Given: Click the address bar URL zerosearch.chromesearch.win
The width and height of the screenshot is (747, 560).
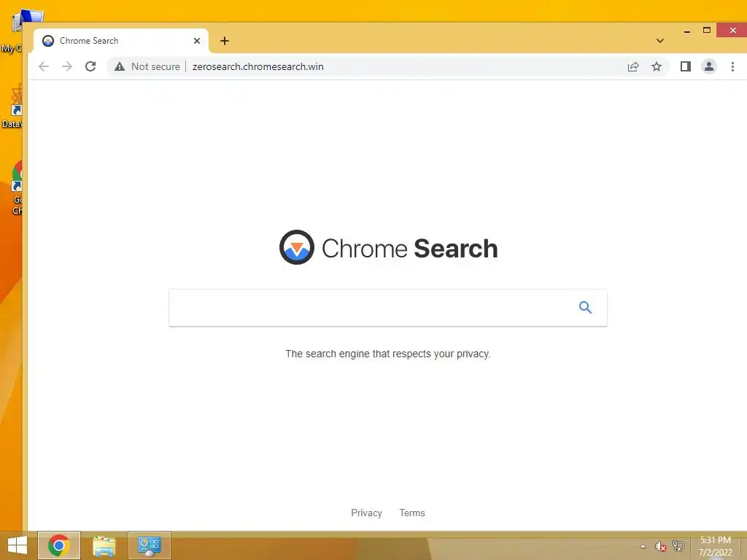Looking at the screenshot, I should click(x=258, y=66).
